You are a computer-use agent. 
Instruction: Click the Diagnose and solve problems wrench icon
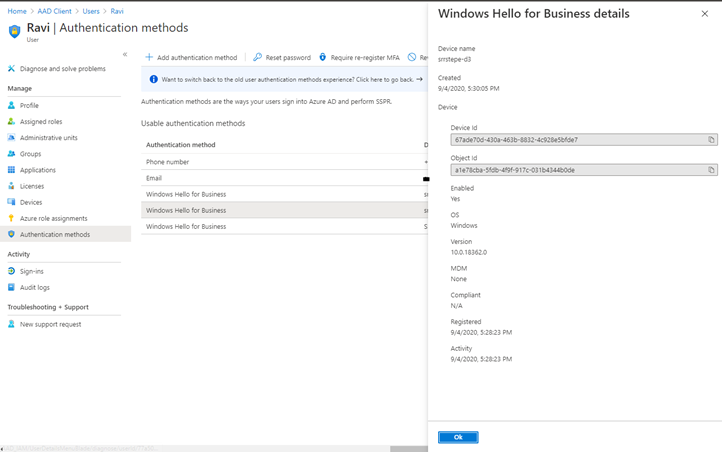[x=12, y=69]
